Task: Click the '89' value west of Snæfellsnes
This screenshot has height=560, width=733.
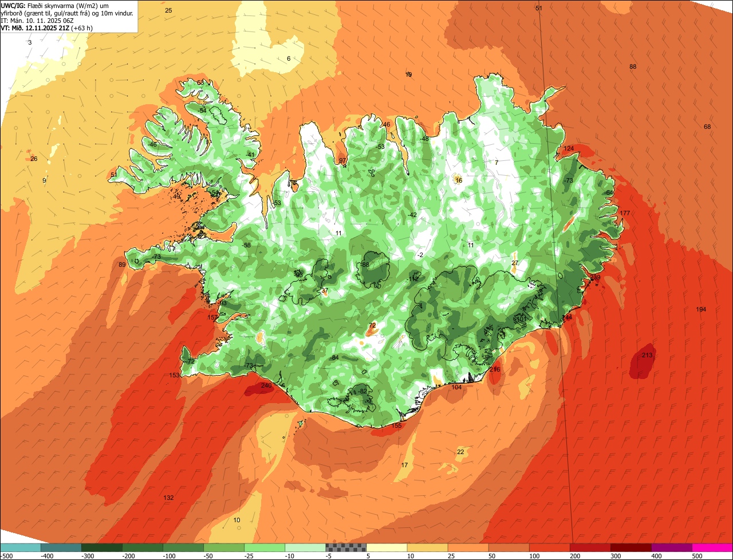Action: (122, 265)
